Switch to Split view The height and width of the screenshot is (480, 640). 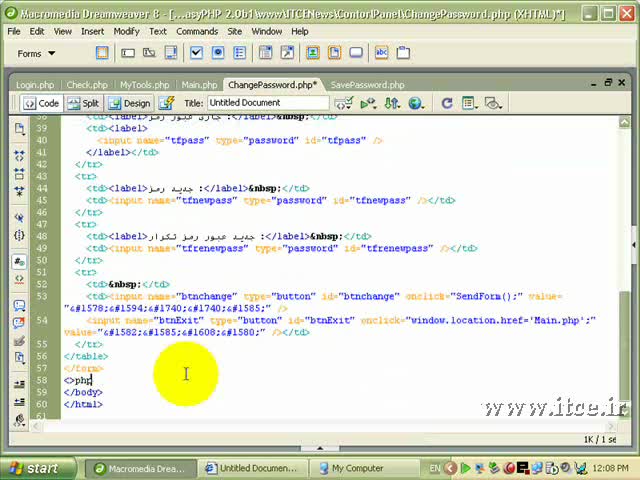[x=83, y=104]
